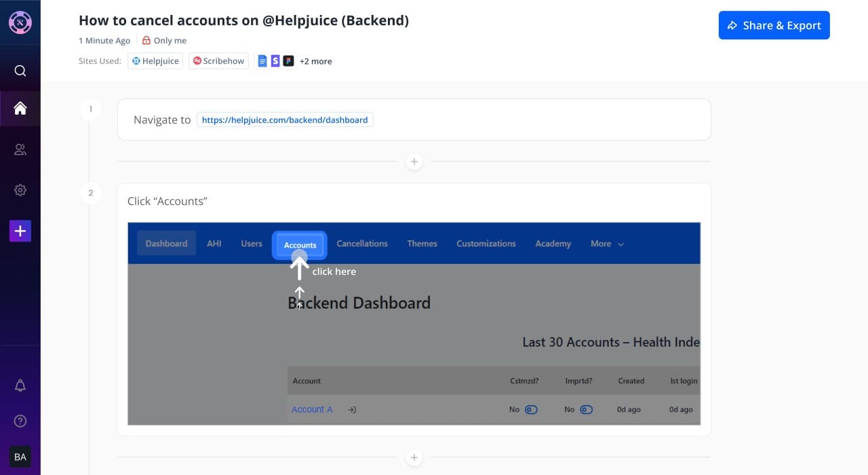Click the Users tab in the screenshot

[252, 244]
